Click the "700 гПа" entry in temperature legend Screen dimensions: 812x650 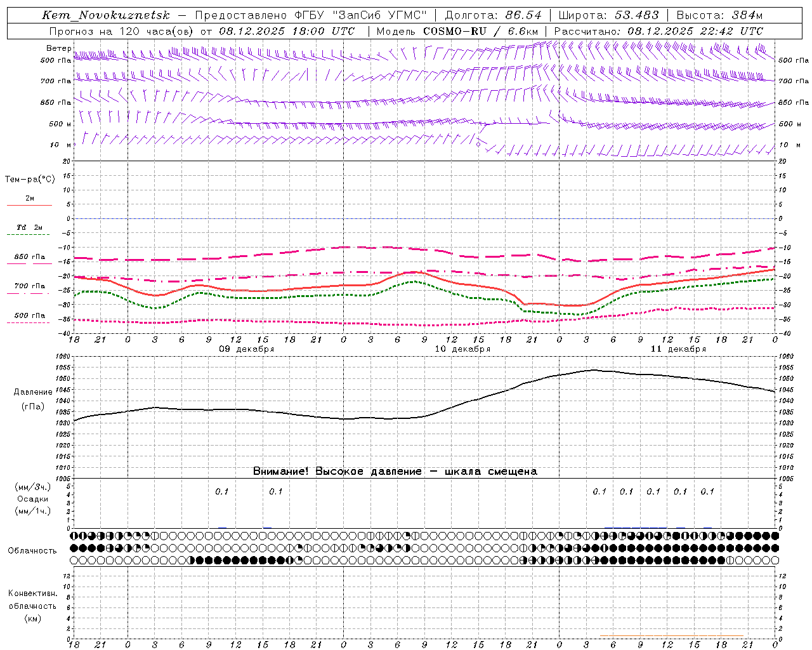pyautogui.click(x=29, y=286)
